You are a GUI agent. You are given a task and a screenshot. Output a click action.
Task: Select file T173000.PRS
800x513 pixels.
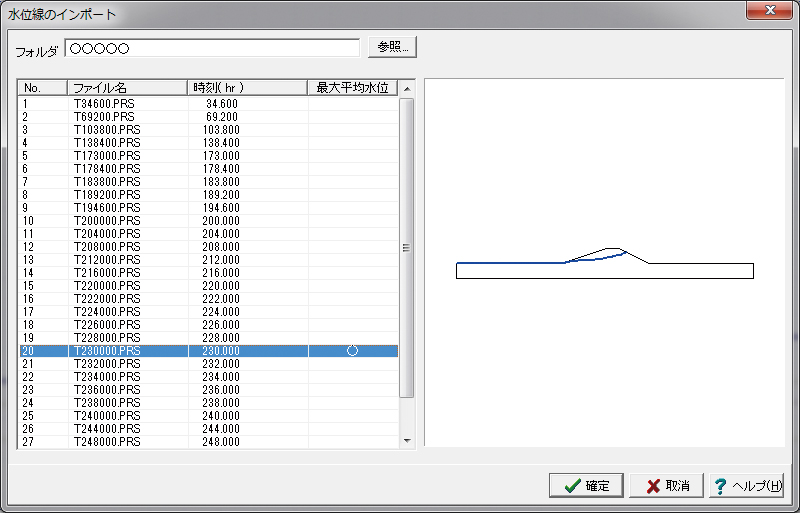(107, 156)
